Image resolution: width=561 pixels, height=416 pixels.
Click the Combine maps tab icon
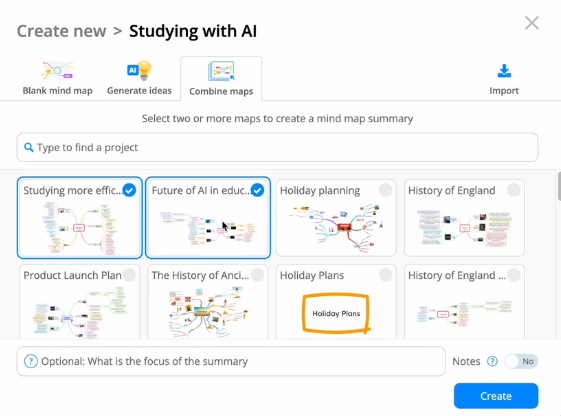(x=221, y=71)
